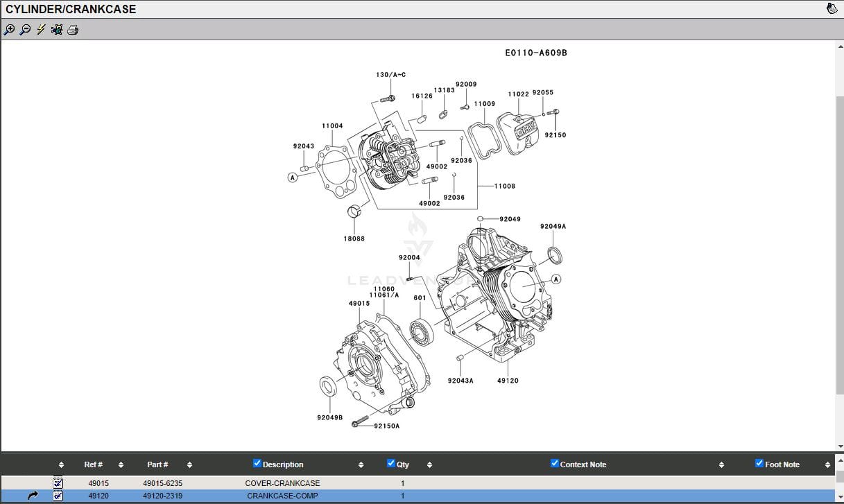Click the cart icon for part 49120
The height and width of the screenshot is (504, 844).
pos(58,496)
